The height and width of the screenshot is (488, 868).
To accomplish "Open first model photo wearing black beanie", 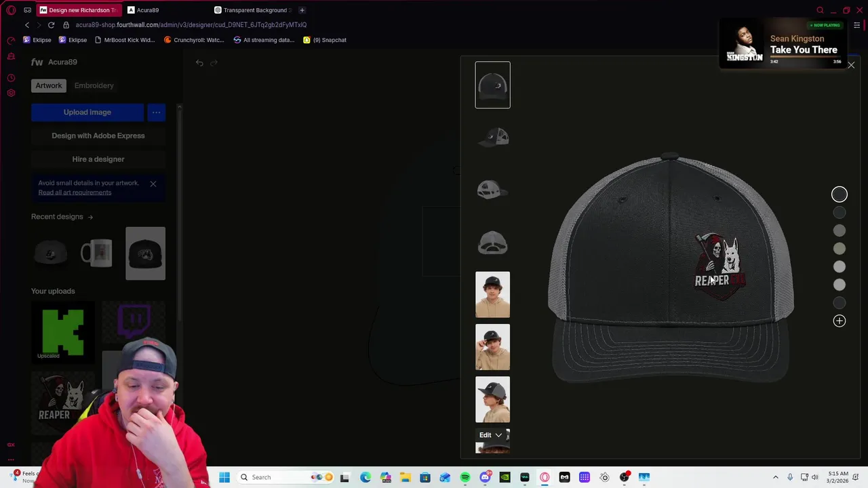I will pyautogui.click(x=492, y=295).
